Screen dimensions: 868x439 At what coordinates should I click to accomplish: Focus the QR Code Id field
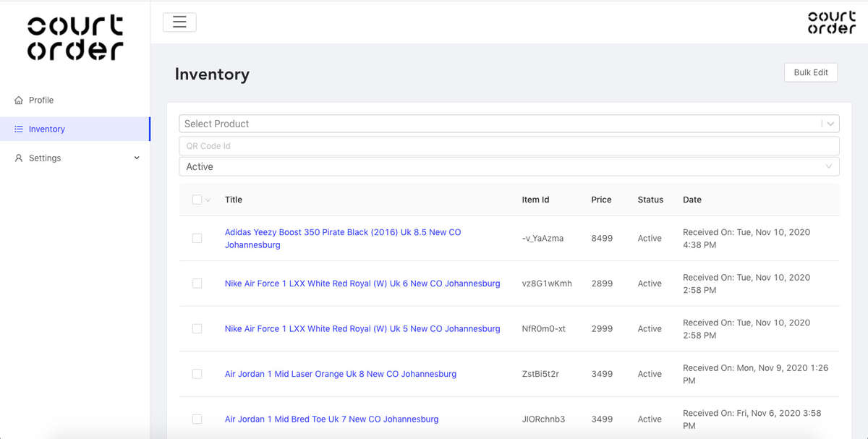[x=509, y=146]
